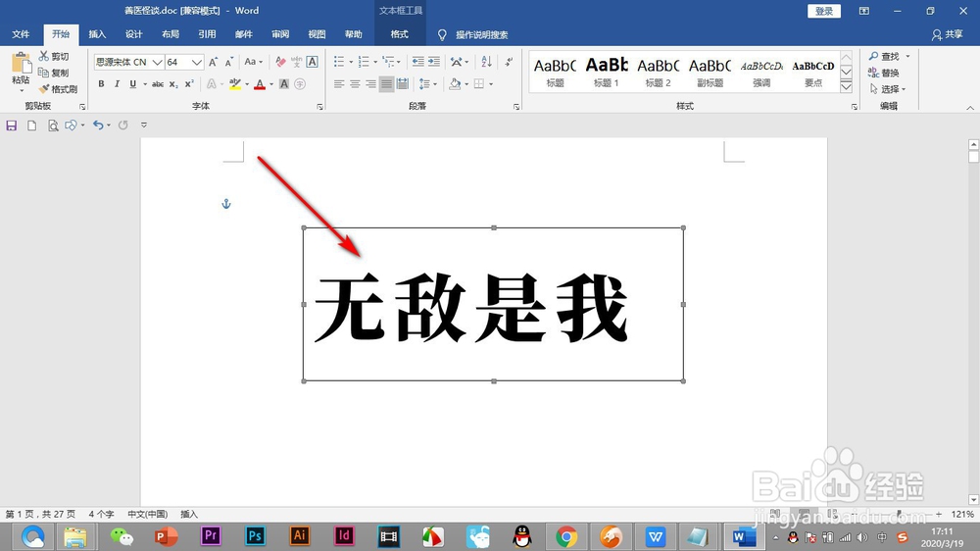This screenshot has height=551, width=980.
Task: Activate the Format Painter brush
Action: [x=58, y=89]
